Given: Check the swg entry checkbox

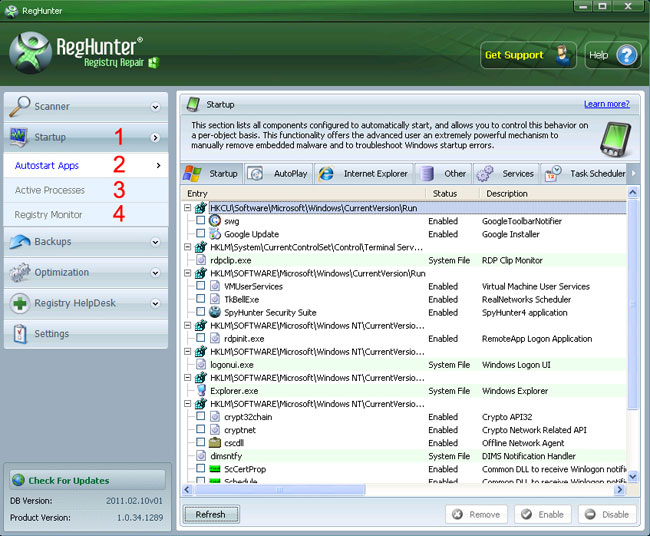Looking at the screenshot, I should point(201,221).
